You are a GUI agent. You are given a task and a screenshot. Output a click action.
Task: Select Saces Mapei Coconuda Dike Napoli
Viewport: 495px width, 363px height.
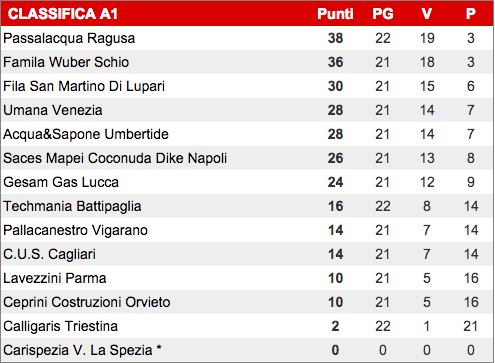[x=115, y=158]
